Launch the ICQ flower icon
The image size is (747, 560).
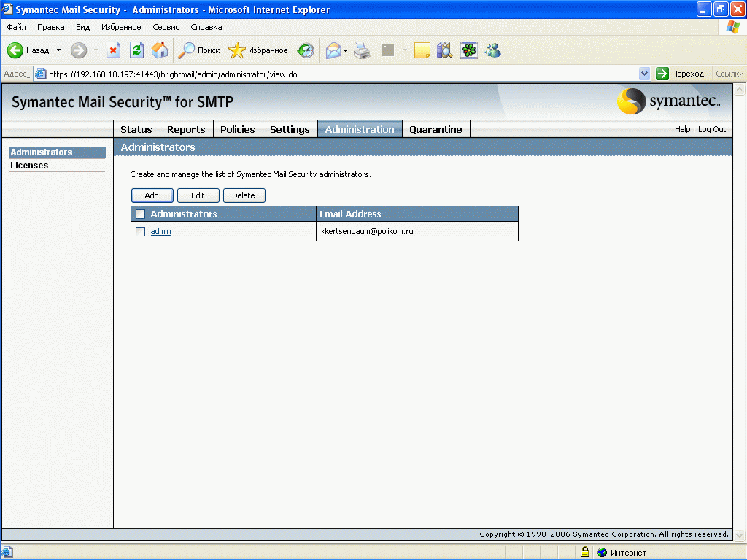pyautogui.click(x=469, y=50)
